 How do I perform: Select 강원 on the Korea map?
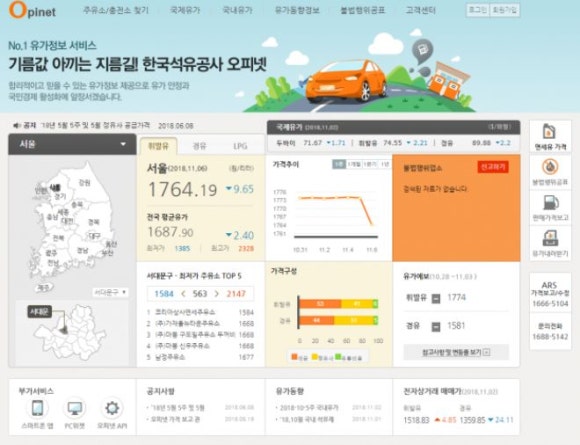coord(84,183)
